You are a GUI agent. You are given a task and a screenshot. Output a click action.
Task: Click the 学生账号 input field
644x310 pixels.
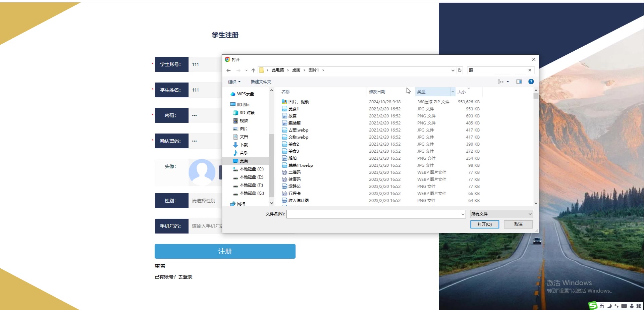pyautogui.click(x=205, y=64)
